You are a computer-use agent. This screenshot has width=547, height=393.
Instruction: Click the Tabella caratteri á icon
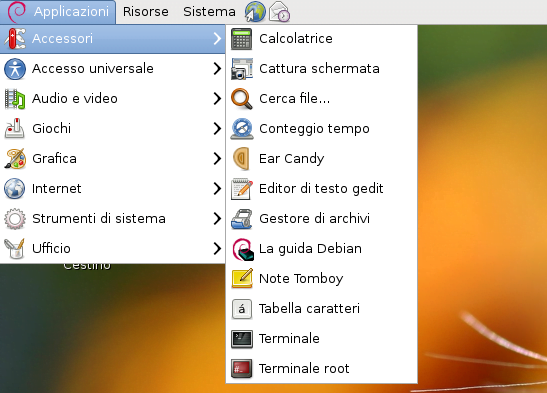(x=241, y=309)
